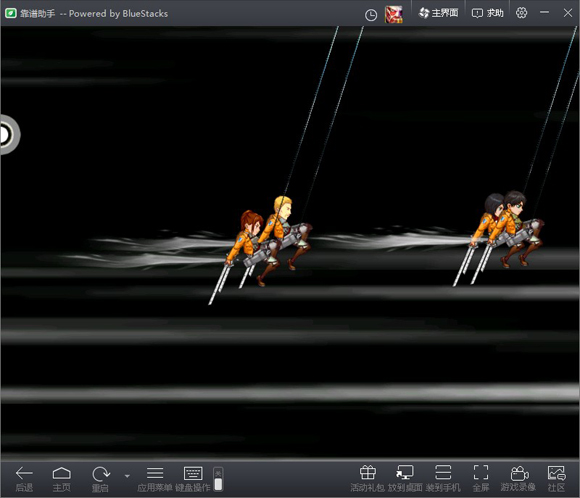This screenshot has width=580, height=498.
Task: Open 社区 community icon
Action: click(x=556, y=479)
